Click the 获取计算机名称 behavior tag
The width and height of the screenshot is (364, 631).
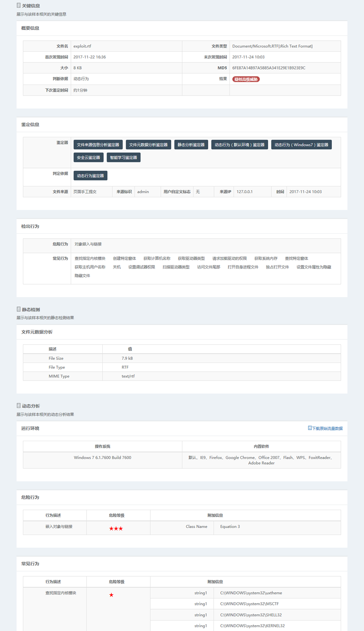(157, 259)
